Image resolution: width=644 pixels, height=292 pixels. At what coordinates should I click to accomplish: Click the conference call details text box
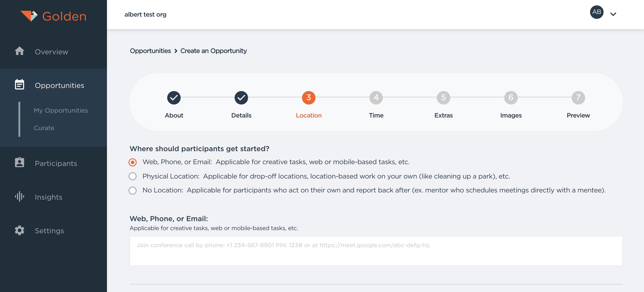click(376, 251)
